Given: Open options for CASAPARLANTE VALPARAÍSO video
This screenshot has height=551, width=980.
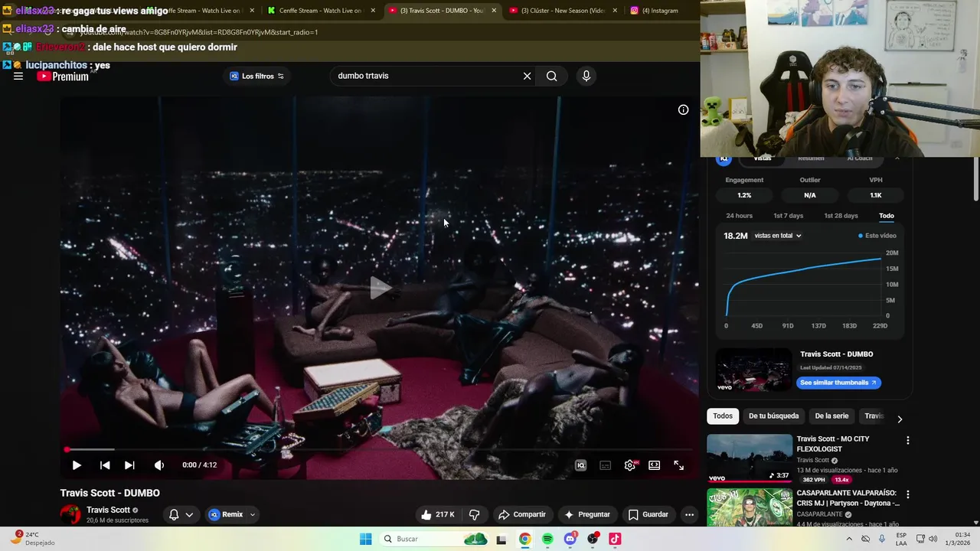Looking at the screenshot, I should (x=907, y=494).
